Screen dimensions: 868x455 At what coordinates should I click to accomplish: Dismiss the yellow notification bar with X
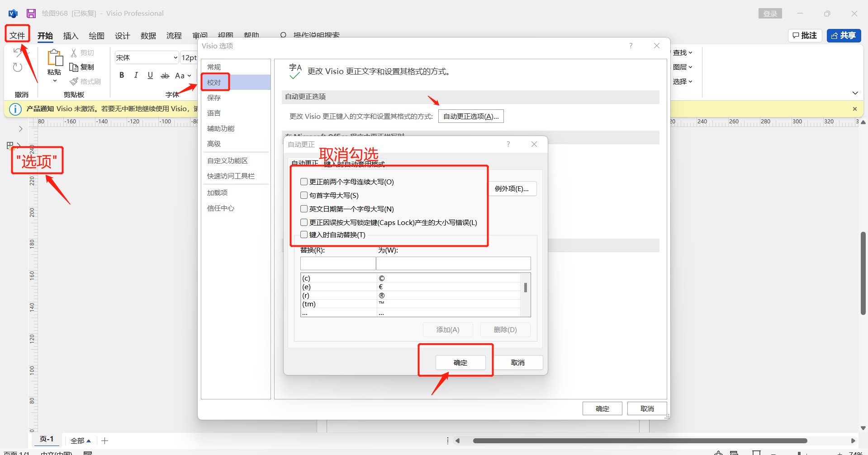pos(854,109)
